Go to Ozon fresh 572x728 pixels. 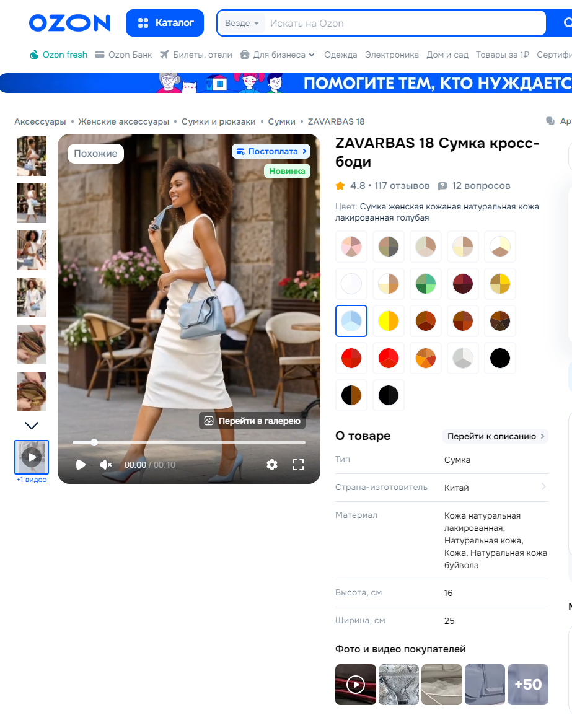[x=58, y=55]
